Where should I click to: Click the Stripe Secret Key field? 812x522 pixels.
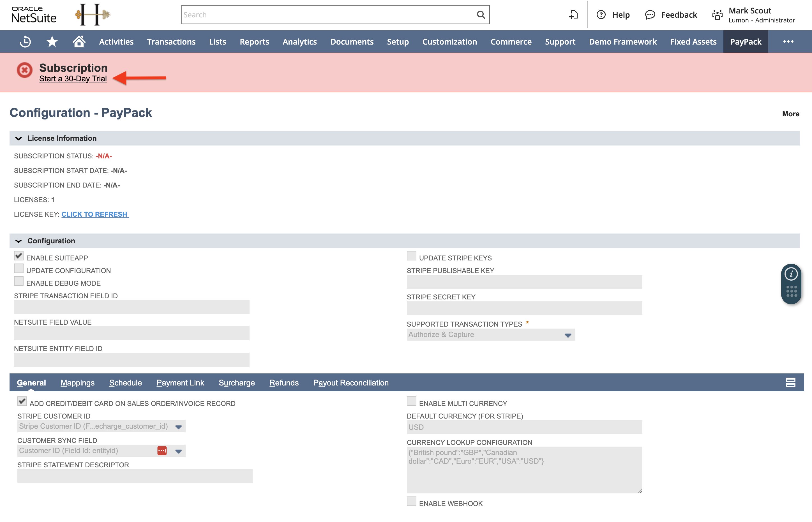point(525,308)
